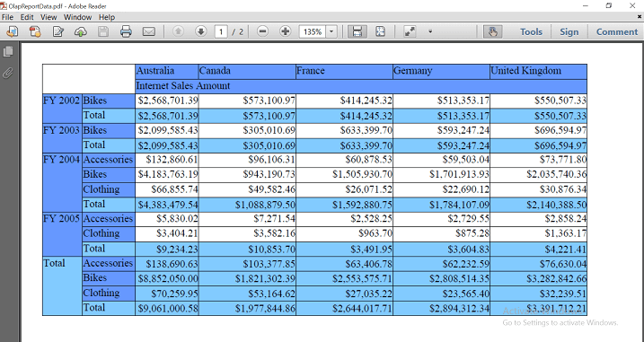Viewport: 644px width, 342px height.
Task: Click the $3,391,712.21 United Kingdom total
Action: click(x=538, y=308)
